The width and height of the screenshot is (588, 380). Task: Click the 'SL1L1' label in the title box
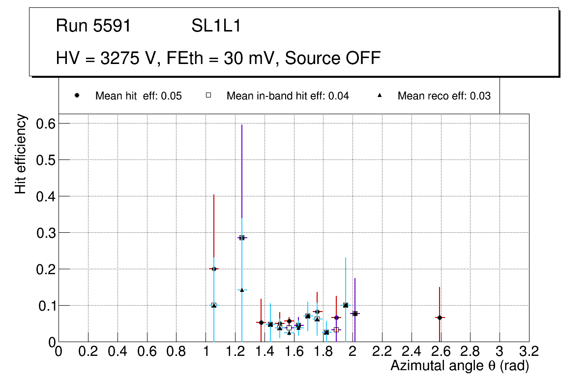tap(216, 27)
